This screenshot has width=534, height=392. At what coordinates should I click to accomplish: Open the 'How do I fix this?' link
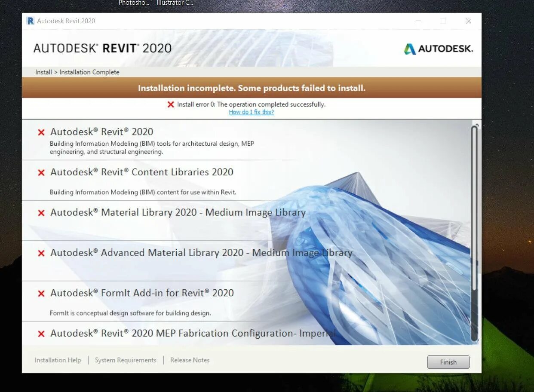tap(251, 112)
